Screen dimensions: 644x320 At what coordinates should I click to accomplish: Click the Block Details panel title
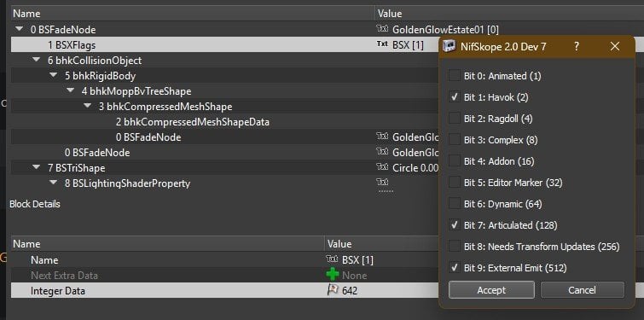[x=35, y=204]
